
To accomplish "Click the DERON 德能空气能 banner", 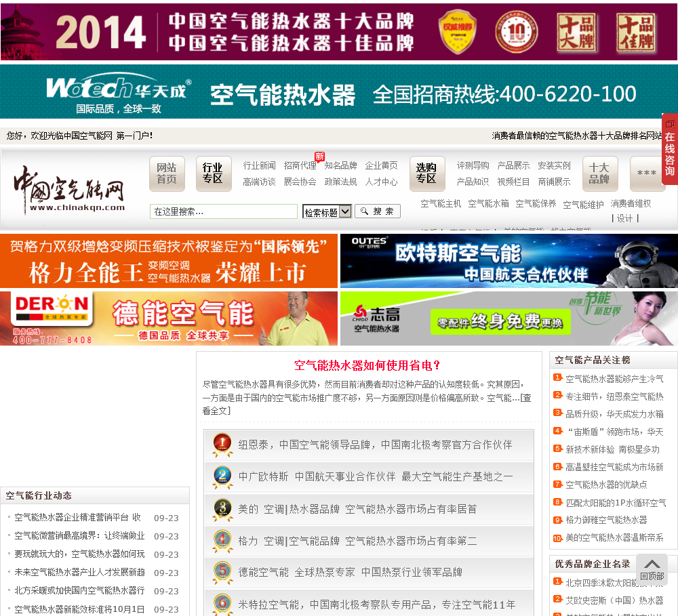I will tap(169, 319).
